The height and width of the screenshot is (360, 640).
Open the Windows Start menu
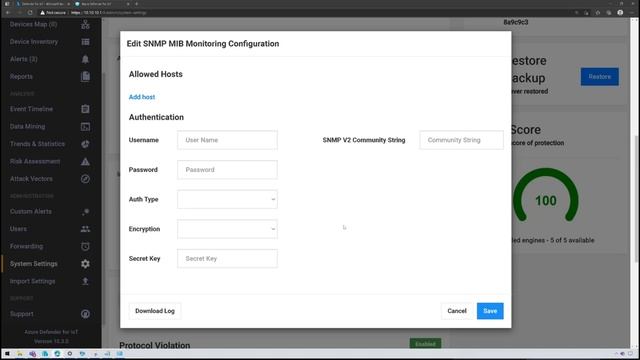point(7,354)
